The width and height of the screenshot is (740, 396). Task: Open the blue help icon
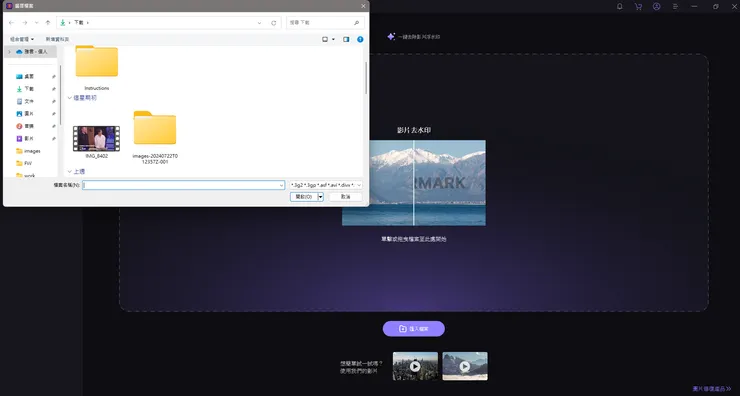click(x=360, y=39)
